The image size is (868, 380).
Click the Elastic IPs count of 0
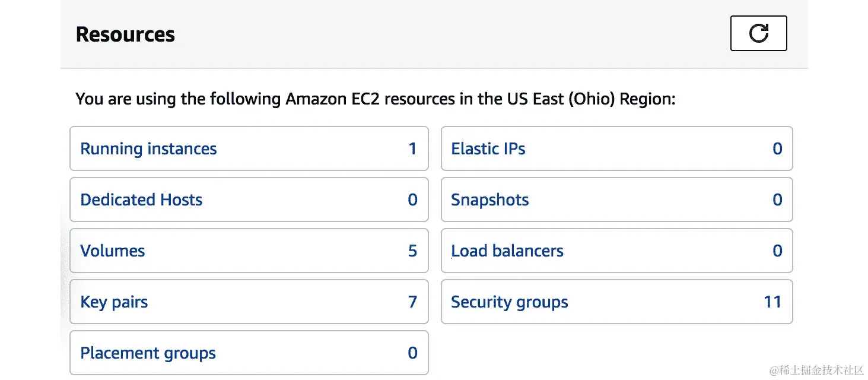pos(777,148)
